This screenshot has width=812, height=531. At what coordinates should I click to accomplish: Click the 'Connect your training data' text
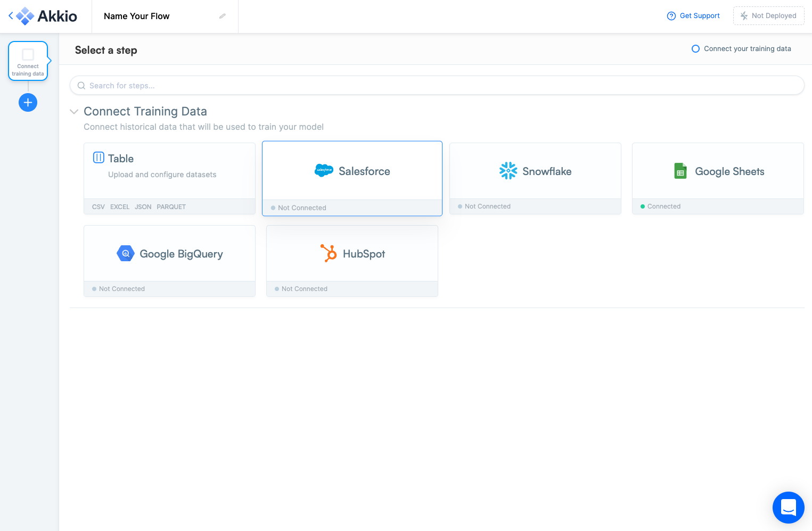coord(748,49)
